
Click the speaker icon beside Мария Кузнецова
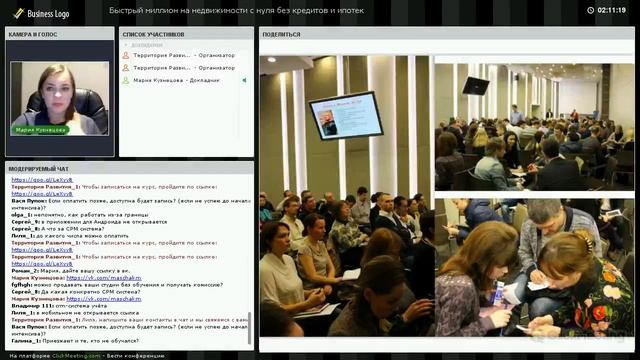(244, 80)
